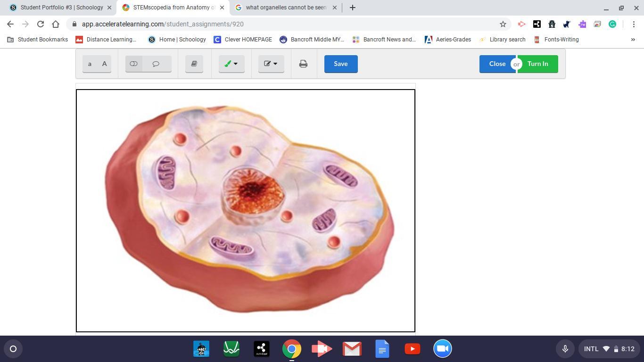The height and width of the screenshot is (362, 644).
Task: Select the small 'a' decrease font size button
Action: coord(90,64)
